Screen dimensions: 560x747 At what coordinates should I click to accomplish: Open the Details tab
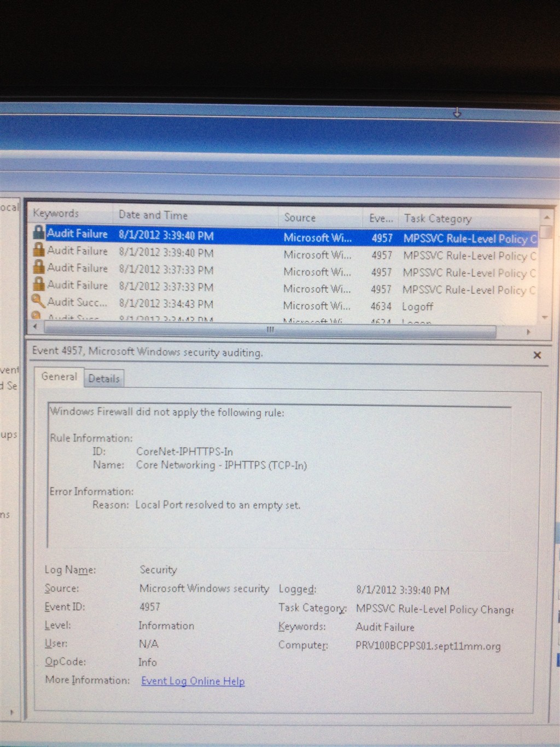click(104, 379)
